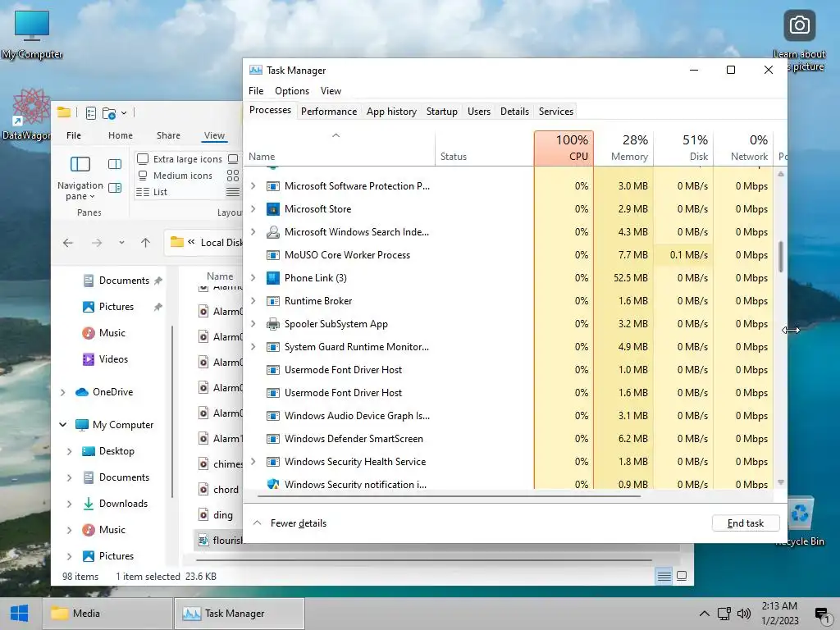Click the Learn about this picture camera icon
This screenshot has width=840, height=630.
point(799,25)
